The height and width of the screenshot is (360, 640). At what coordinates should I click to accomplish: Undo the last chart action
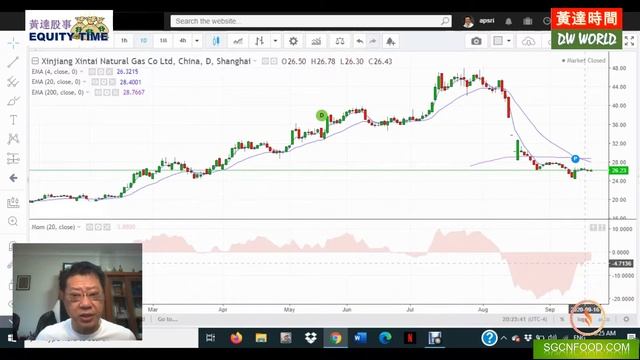coord(360,41)
